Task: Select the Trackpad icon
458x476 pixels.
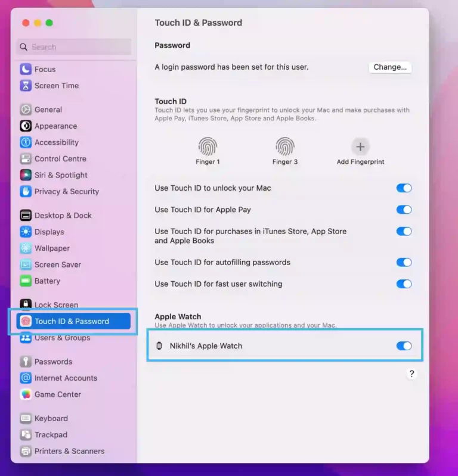Action: 26,435
